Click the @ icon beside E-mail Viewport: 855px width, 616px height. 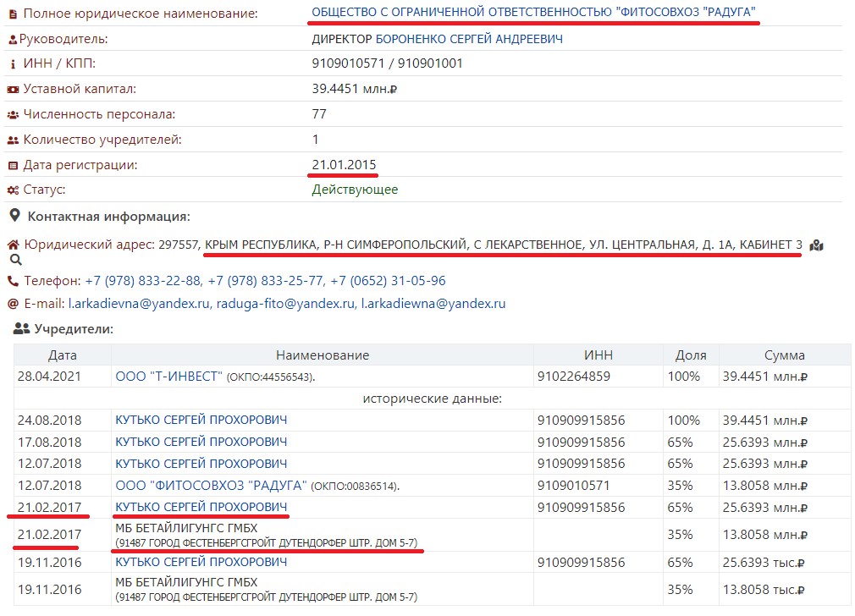[13, 304]
